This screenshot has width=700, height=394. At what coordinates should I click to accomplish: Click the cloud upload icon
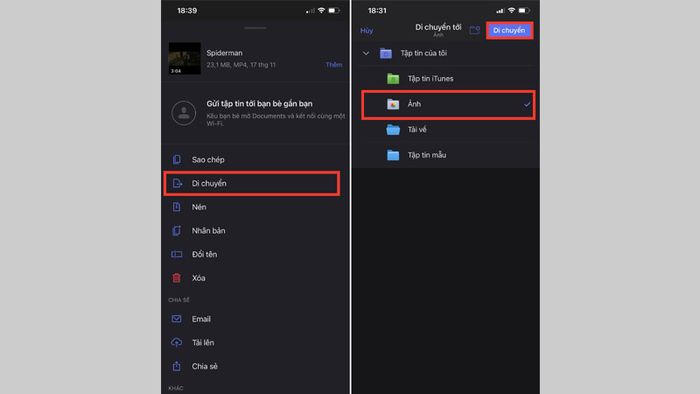(177, 343)
